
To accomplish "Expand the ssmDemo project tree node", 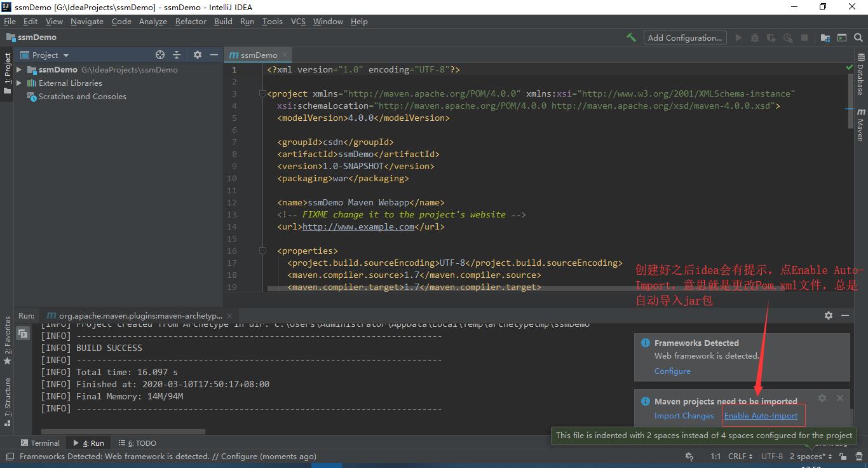I will [x=19, y=69].
